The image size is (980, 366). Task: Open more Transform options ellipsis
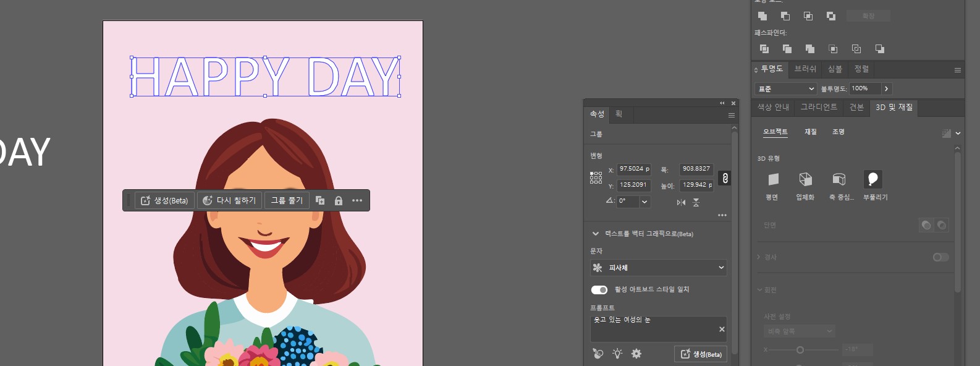722,215
